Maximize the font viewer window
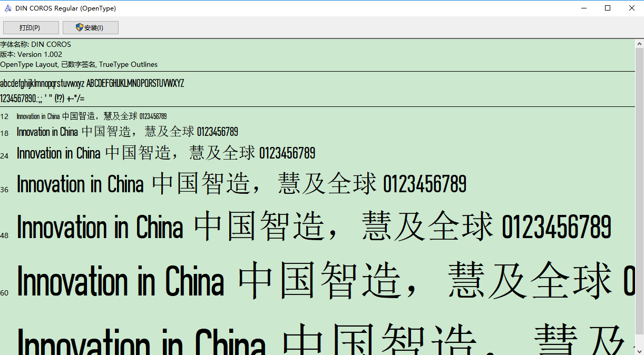The height and width of the screenshot is (355, 644). 607,8
